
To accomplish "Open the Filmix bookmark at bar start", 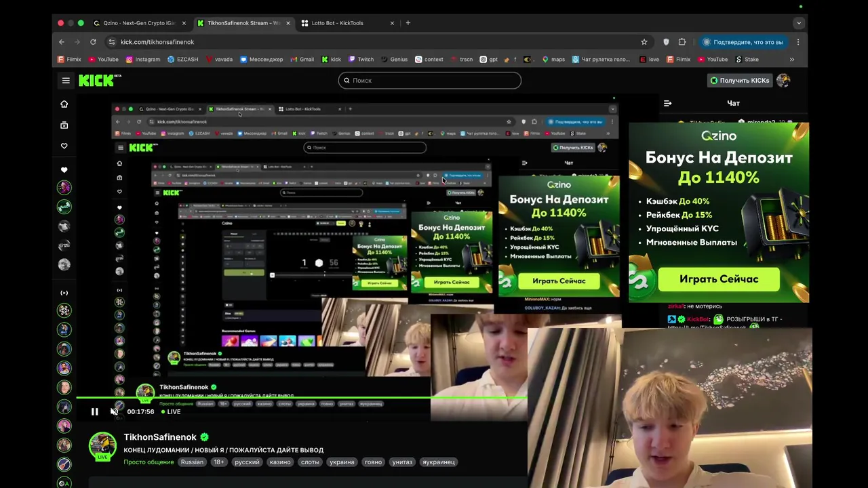I will click(69, 60).
